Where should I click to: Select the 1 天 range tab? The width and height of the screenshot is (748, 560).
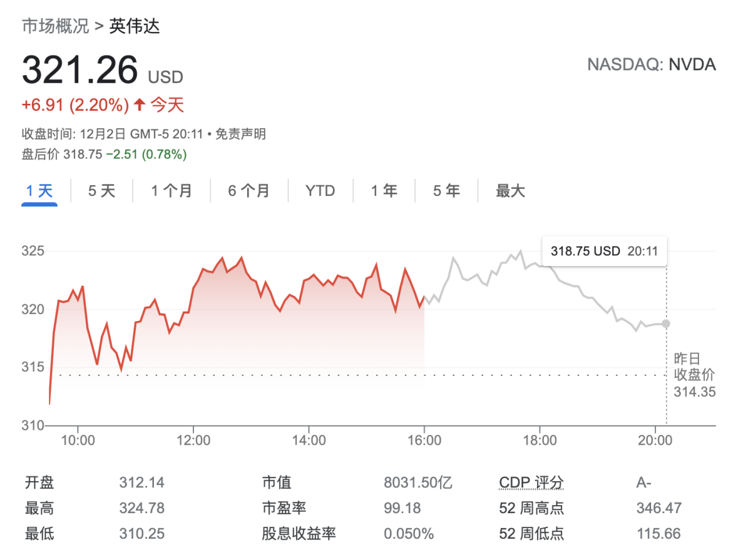(39, 191)
